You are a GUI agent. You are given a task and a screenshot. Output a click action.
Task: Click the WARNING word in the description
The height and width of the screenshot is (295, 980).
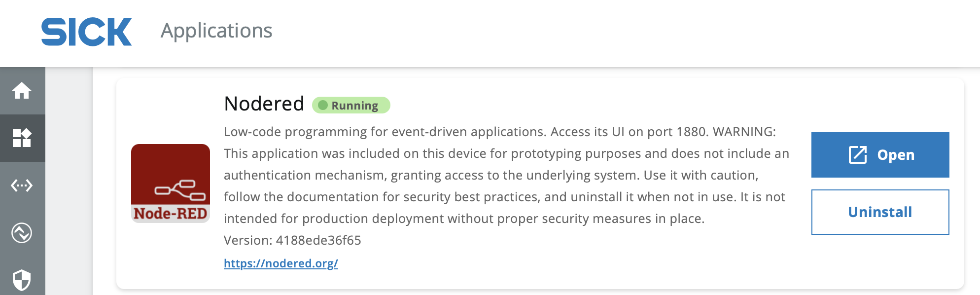pyautogui.click(x=744, y=132)
